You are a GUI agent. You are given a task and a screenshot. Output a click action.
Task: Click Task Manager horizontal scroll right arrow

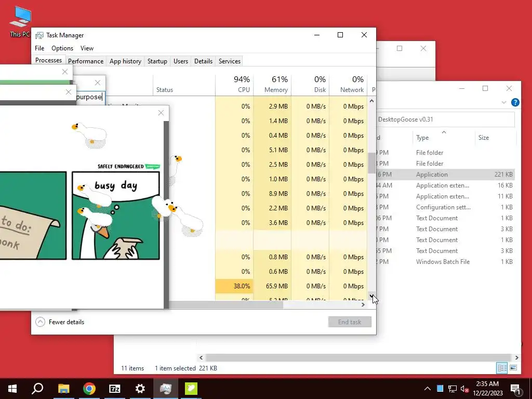pyautogui.click(x=363, y=304)
